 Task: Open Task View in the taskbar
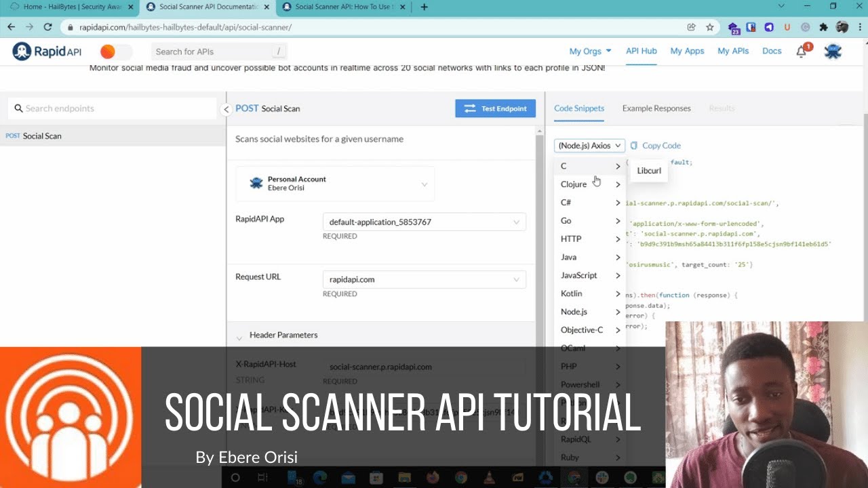(262, 478)
